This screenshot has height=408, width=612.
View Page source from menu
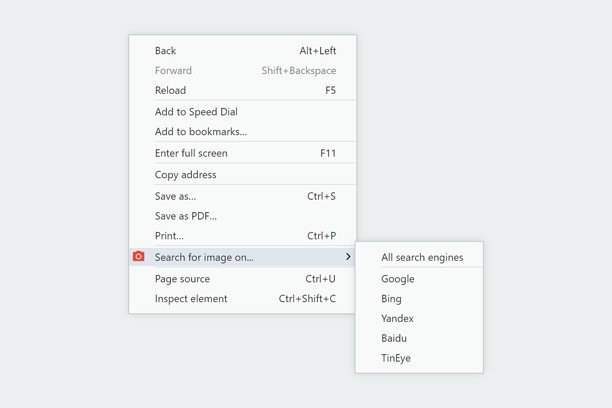pos(182,279)
